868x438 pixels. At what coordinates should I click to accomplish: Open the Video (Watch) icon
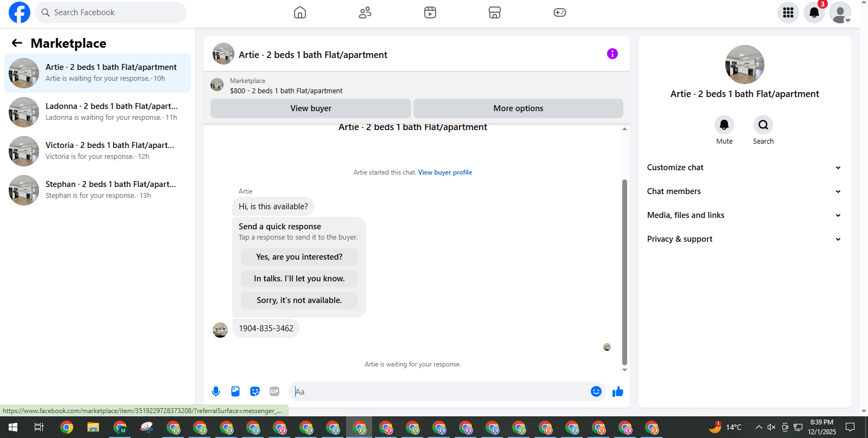coord(430,12)
